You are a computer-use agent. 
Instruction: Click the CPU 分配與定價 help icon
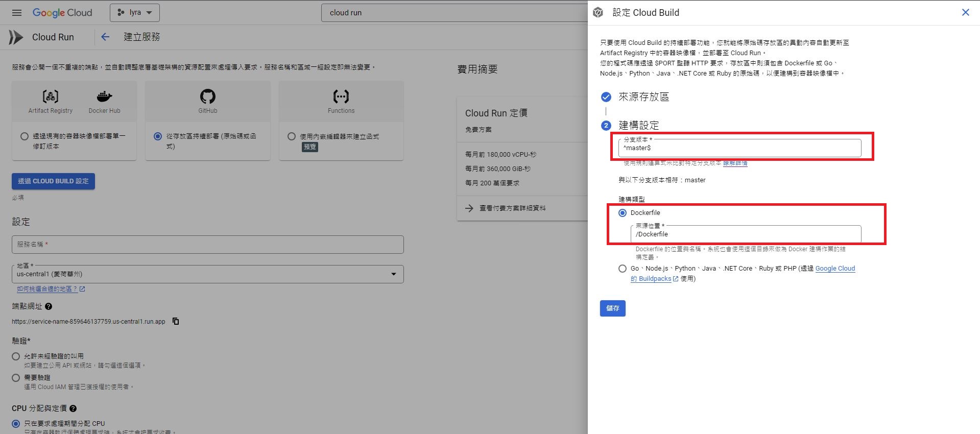[x=73, y=408]
